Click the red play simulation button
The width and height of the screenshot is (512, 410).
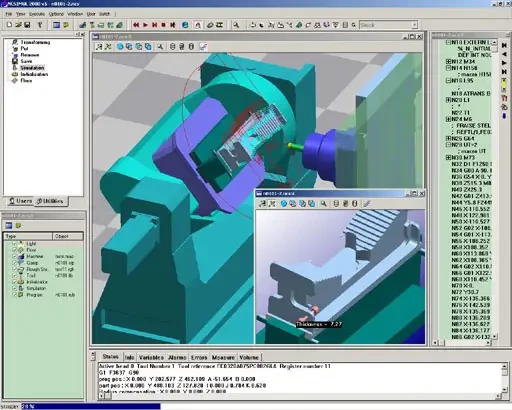click(145, 25)
